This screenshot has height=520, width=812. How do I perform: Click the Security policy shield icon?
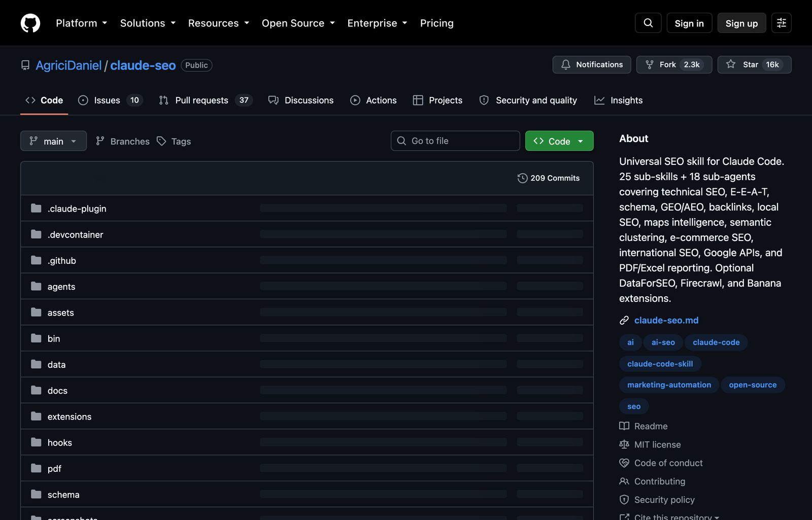pyautogui.click(x=624, y=500)
